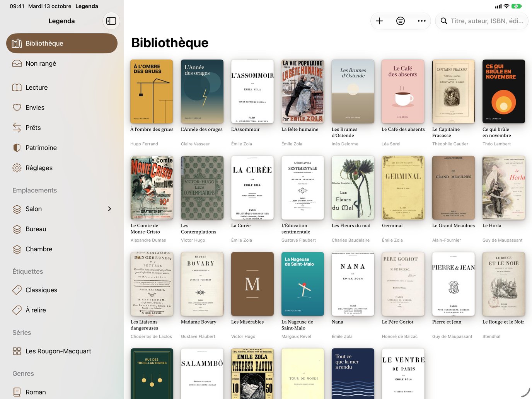532x399 pixels.
Task: Focus the title, author, ISBN search field
Action: click(x=482, y=21)
